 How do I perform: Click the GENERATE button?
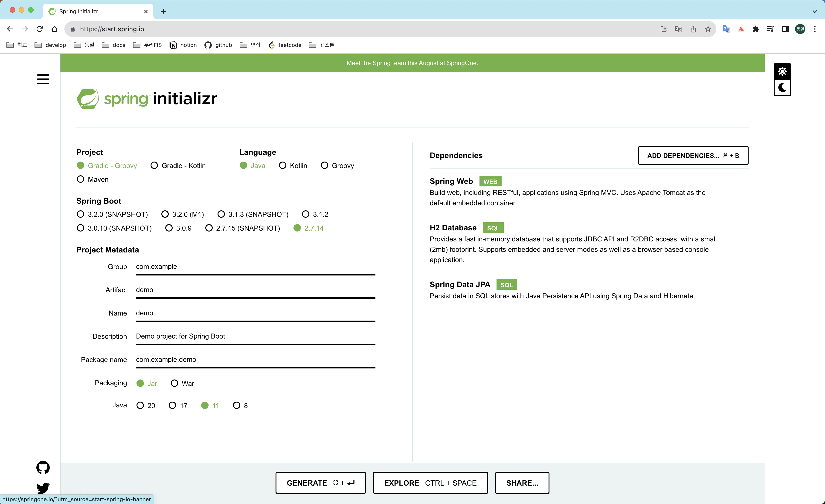pyautogui.click(x=320, y=483)
